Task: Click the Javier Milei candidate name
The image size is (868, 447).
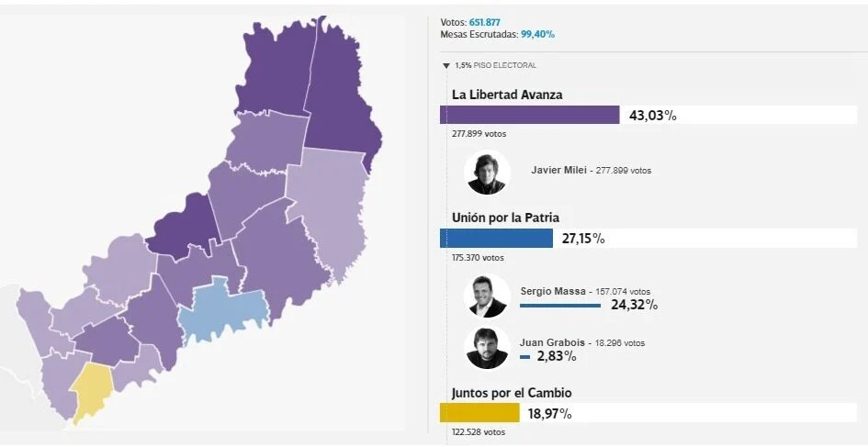Action: [x=560, y=170]
